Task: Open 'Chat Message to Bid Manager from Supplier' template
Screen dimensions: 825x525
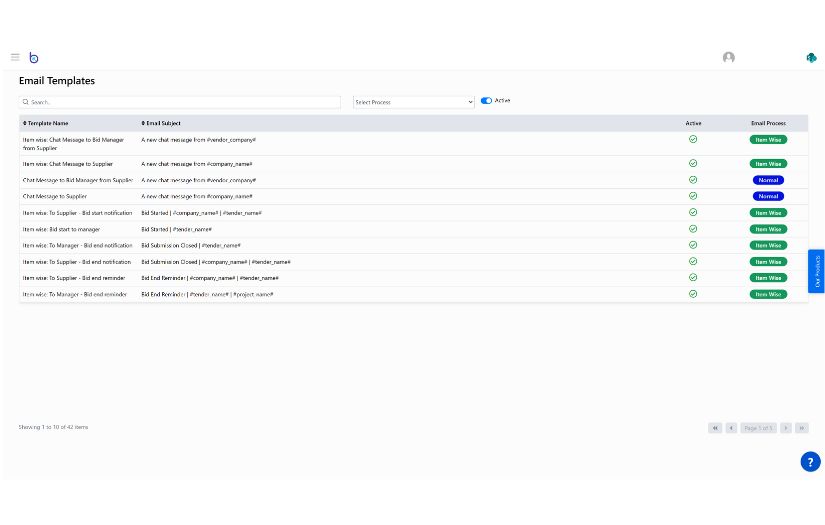Action: [x=77, y=180]
